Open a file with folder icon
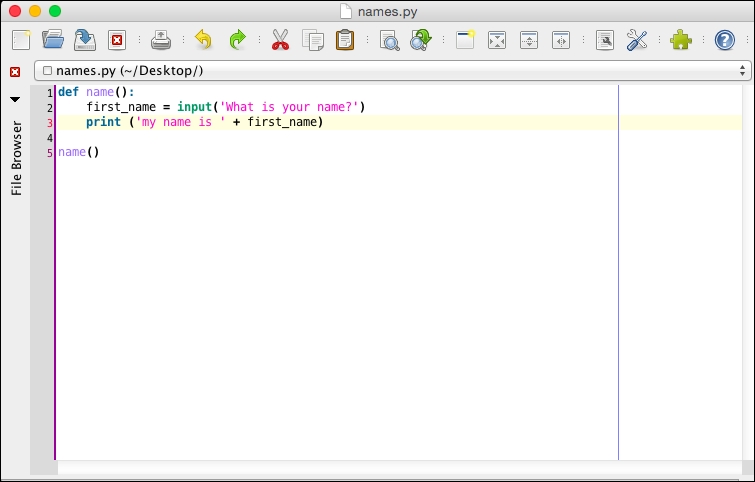The image size is (755, 482). [x=53, y=40]
